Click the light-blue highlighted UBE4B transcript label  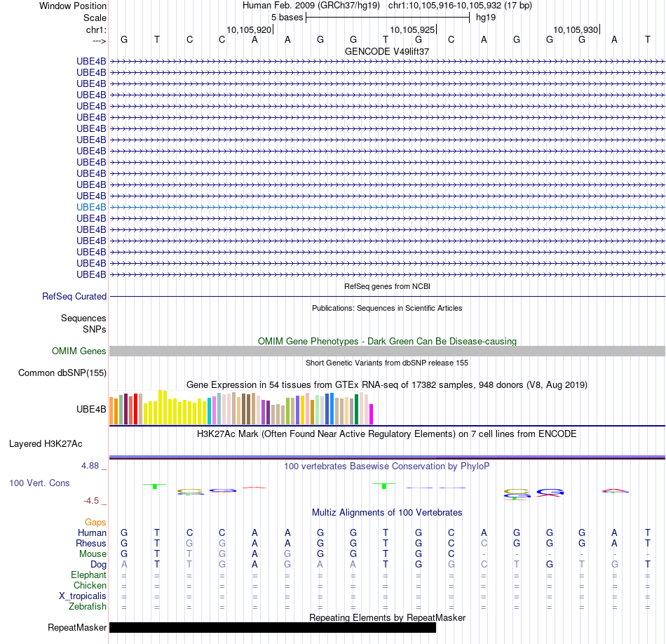click(x=91, y=208)
